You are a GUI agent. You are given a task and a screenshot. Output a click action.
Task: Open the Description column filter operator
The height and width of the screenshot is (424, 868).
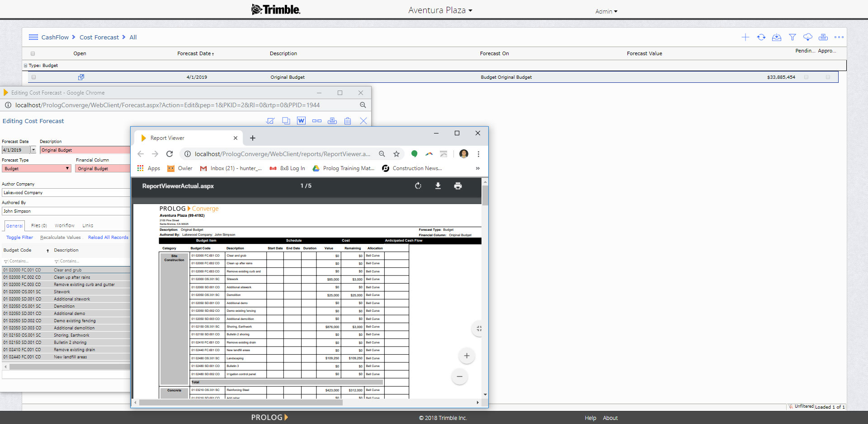click(57, 261)
